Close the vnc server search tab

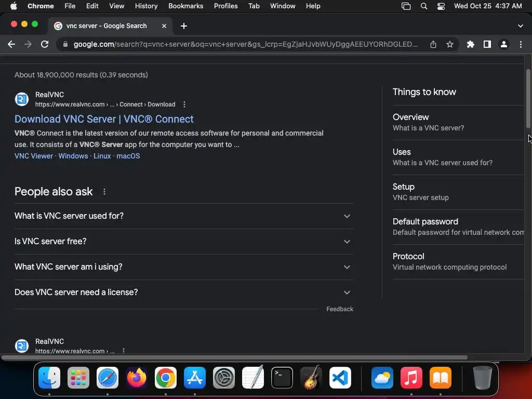pos(164,26)
